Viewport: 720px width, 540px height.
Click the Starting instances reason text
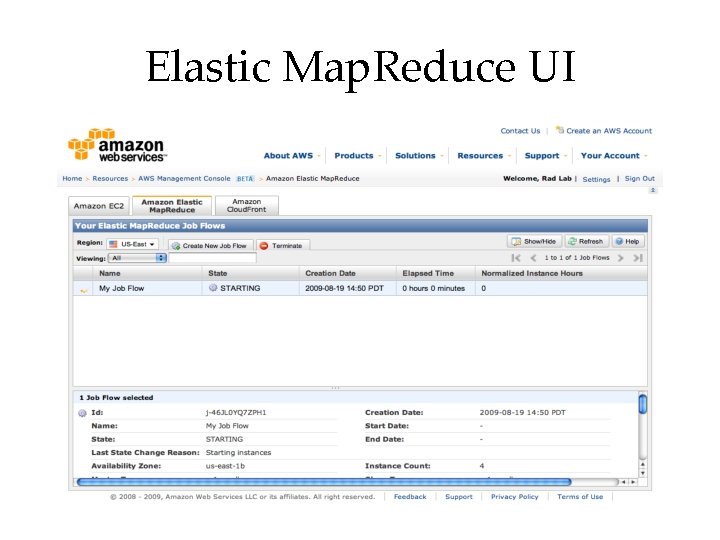click(x=238, y=452)
